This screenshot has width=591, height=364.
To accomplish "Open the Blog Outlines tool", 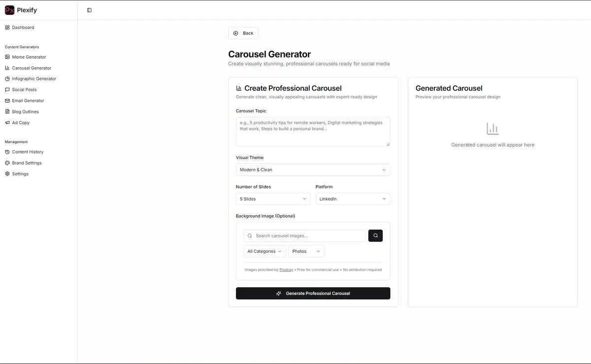I will click(x=24, y=111).
